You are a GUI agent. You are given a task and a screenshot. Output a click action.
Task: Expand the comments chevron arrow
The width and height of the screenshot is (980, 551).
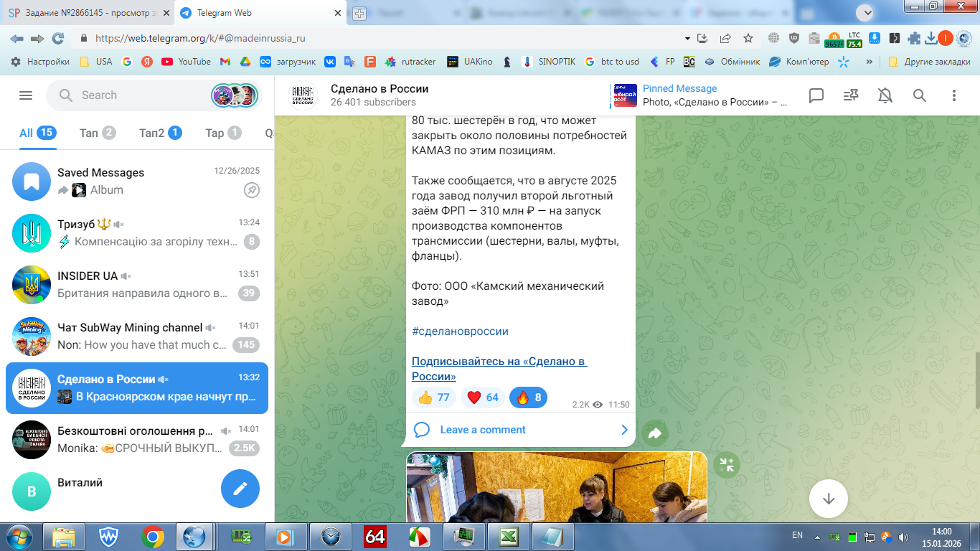[624, 430]
